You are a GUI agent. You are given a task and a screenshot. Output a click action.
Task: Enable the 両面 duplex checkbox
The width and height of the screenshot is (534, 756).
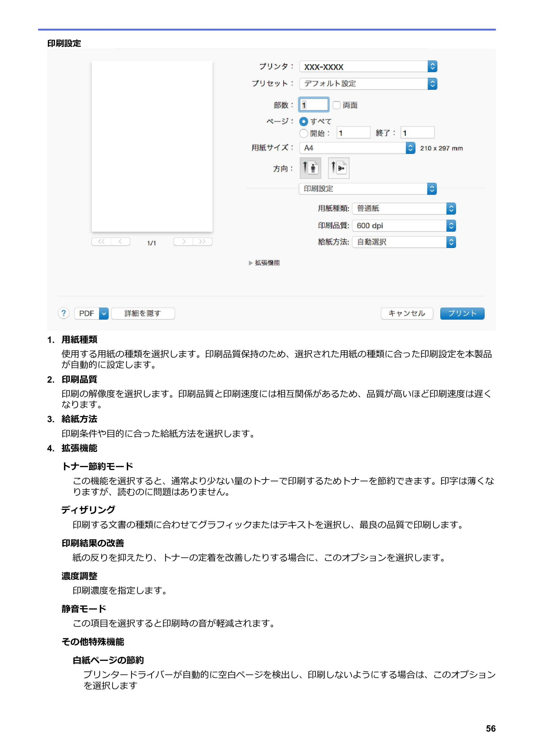[336, 105]
